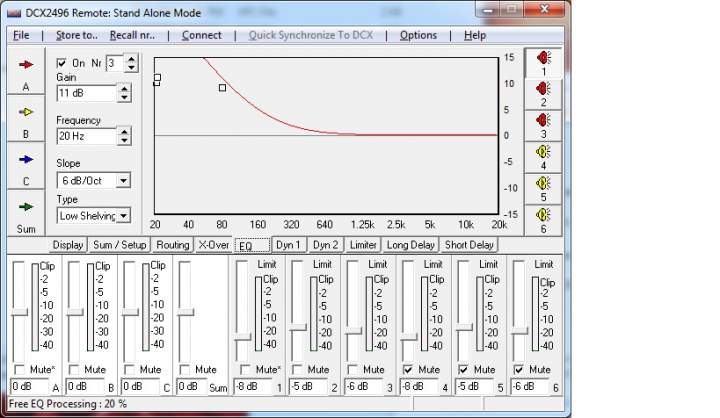Open the Type Low Shelving dropdown
This screenshot has height=418, width=720.
pos(123,215)
